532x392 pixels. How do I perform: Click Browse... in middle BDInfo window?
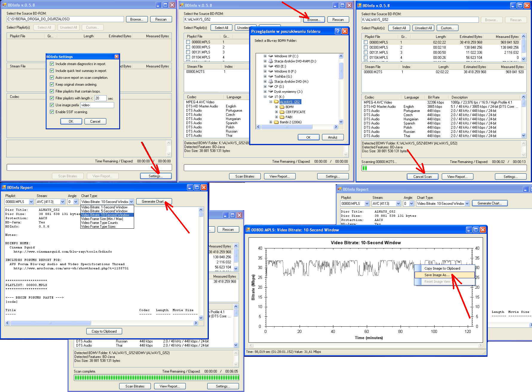click(x=314, y=20)
